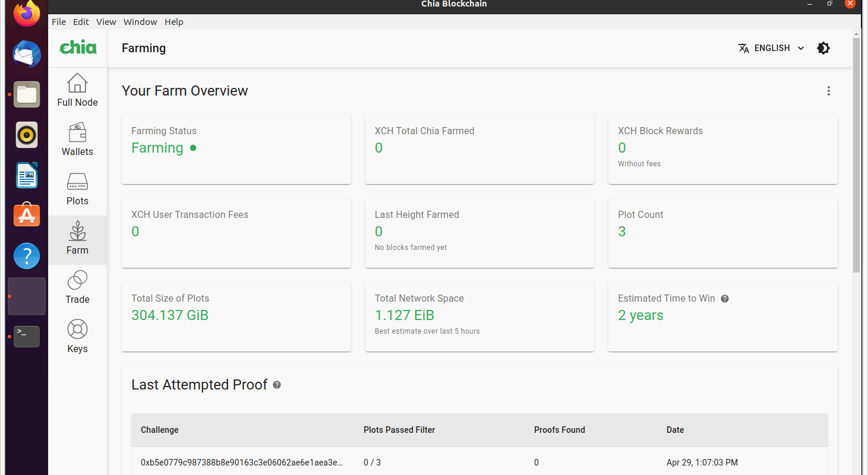Open Farm Overview three-dot menu
Viewport: 868px width, 475px height.
point(828,91)
